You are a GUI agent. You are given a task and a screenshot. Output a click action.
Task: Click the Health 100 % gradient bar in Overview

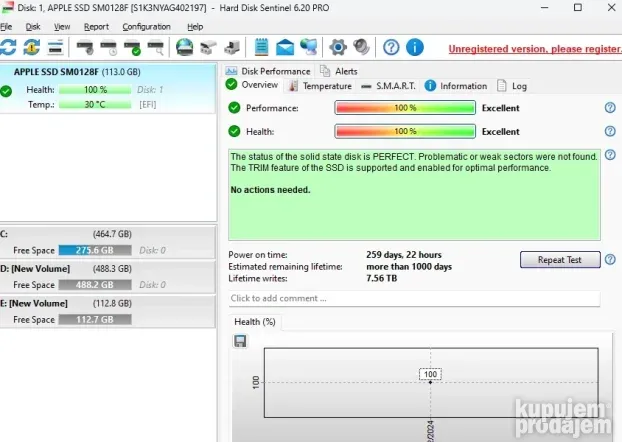click(x=405, y=131)
